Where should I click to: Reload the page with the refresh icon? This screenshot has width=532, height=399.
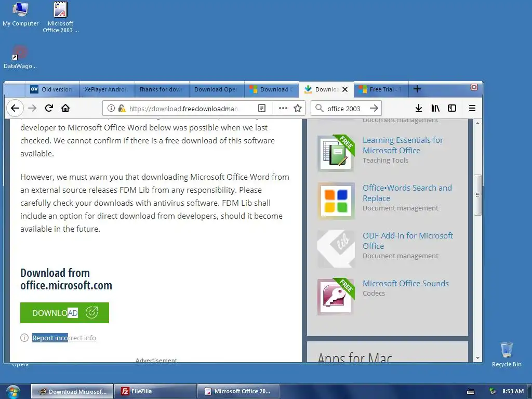point(49,108)
